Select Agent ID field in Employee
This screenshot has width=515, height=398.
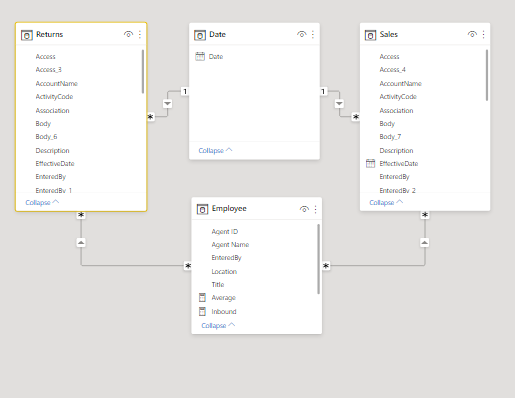coord(225,231)
